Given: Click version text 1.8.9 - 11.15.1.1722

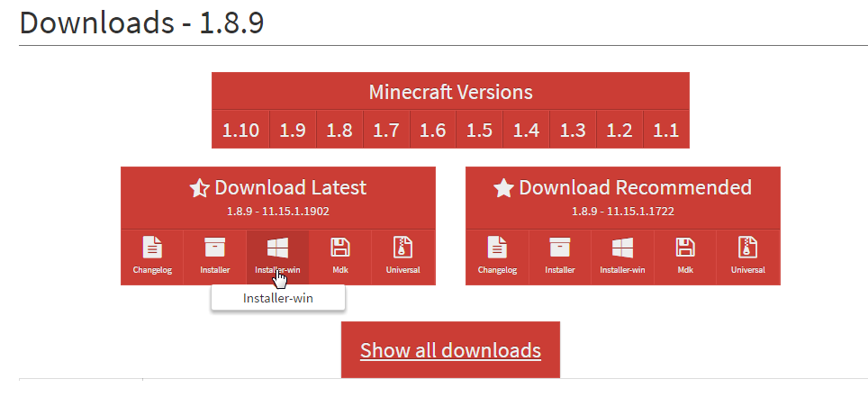Looking at the screenshot, I should pos(623,212).
